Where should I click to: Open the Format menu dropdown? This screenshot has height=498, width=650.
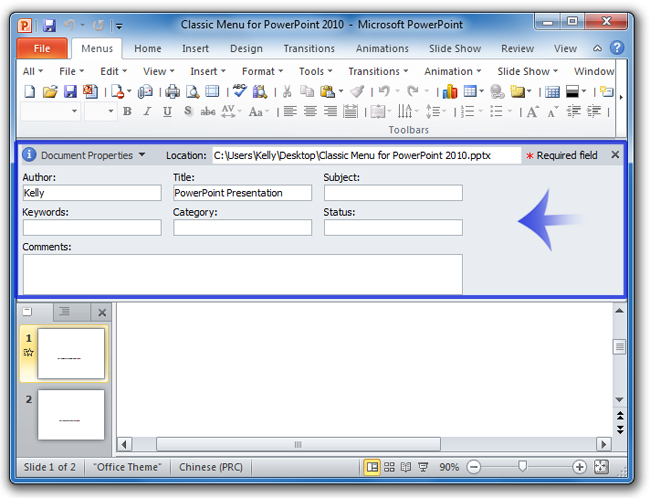coord(262,71)
